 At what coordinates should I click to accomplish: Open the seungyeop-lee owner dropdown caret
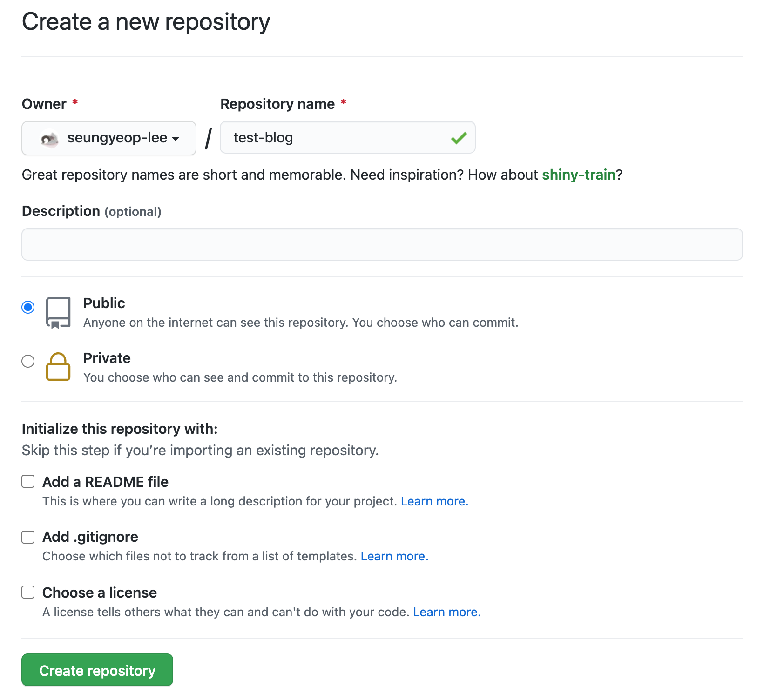(x=176, y=139)
